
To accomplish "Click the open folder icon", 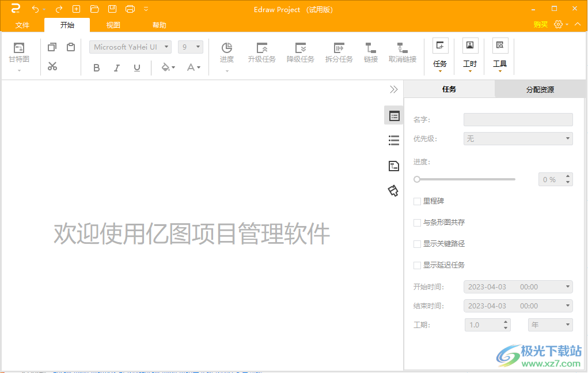I will click(x=94, y=9).
